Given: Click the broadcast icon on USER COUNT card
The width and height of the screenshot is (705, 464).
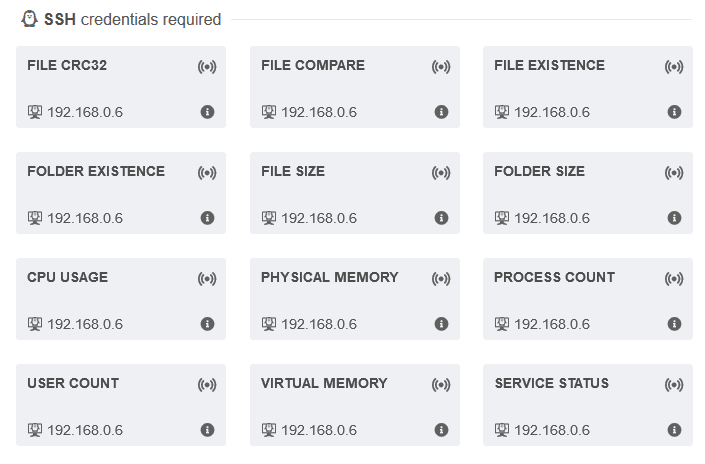Looking at the screenshot, I should (207, 385).
